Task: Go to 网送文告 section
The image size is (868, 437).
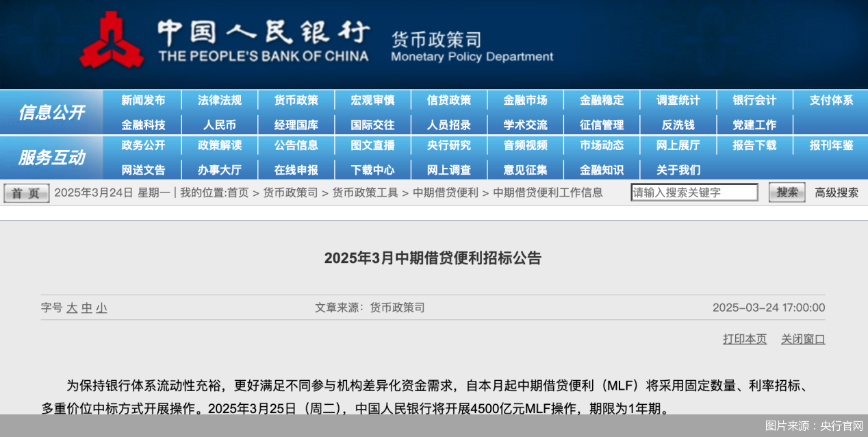Action: pyautogui.click(x=143, y=170)
